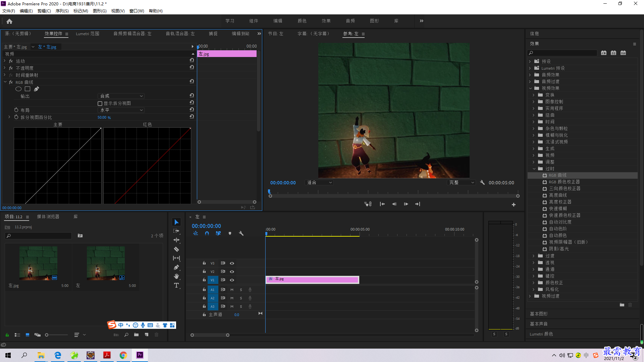Toggle V2 track output eye
644x362 pixels.
click(232, 271)
